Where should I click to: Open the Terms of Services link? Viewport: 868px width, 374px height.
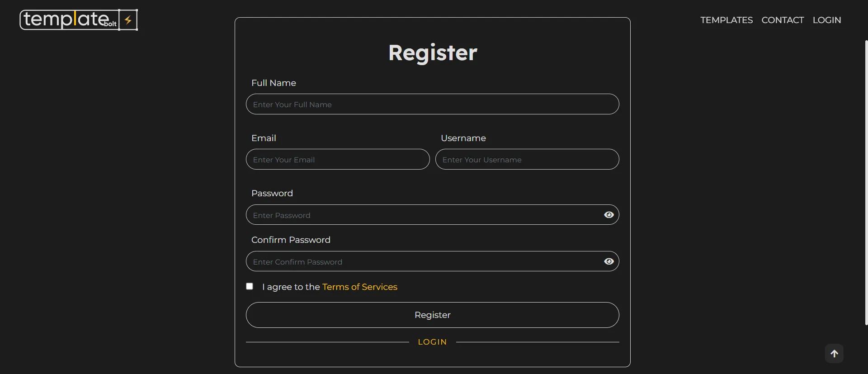359,287
